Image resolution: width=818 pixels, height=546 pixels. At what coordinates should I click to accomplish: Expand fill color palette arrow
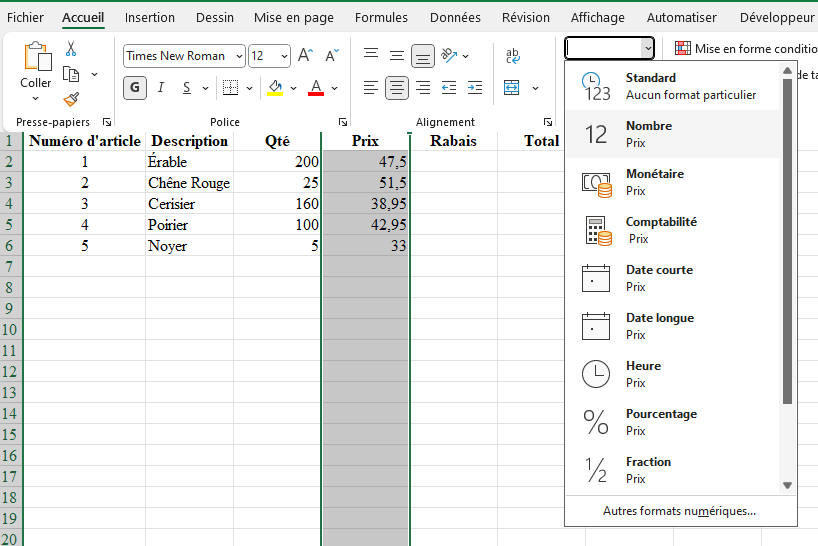point(294,88)
